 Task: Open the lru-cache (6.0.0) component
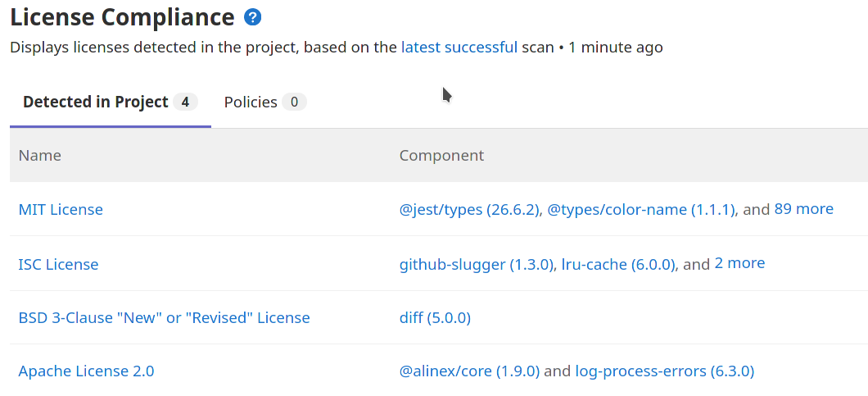click(x=618, y=265)
